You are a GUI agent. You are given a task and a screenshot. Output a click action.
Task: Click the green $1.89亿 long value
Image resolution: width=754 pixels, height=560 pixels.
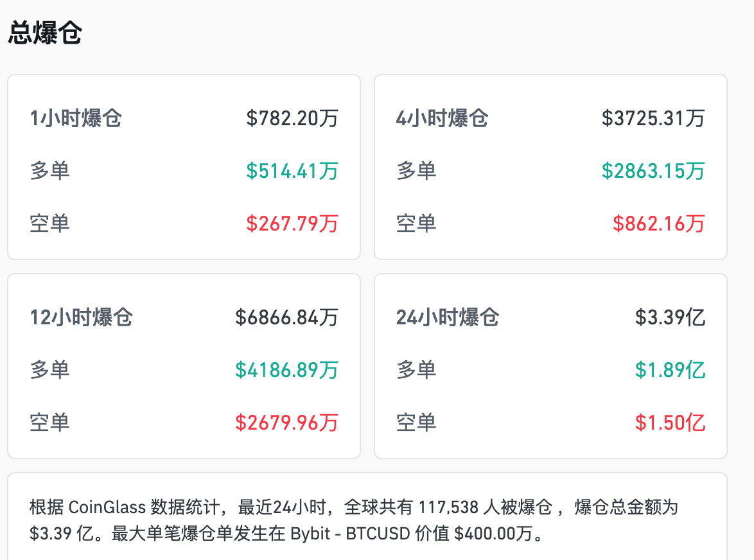pyautogui.click(x=670, y=370)
